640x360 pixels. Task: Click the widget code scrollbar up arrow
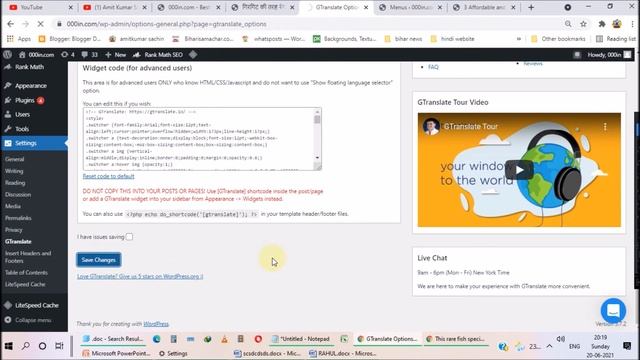[x=317, y=111]
